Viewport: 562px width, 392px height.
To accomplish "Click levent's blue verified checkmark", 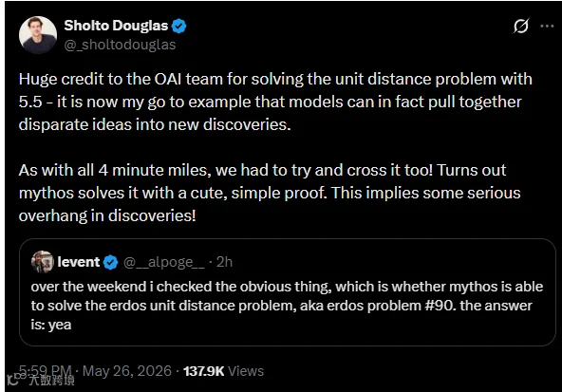I will [x=110, y=262].
